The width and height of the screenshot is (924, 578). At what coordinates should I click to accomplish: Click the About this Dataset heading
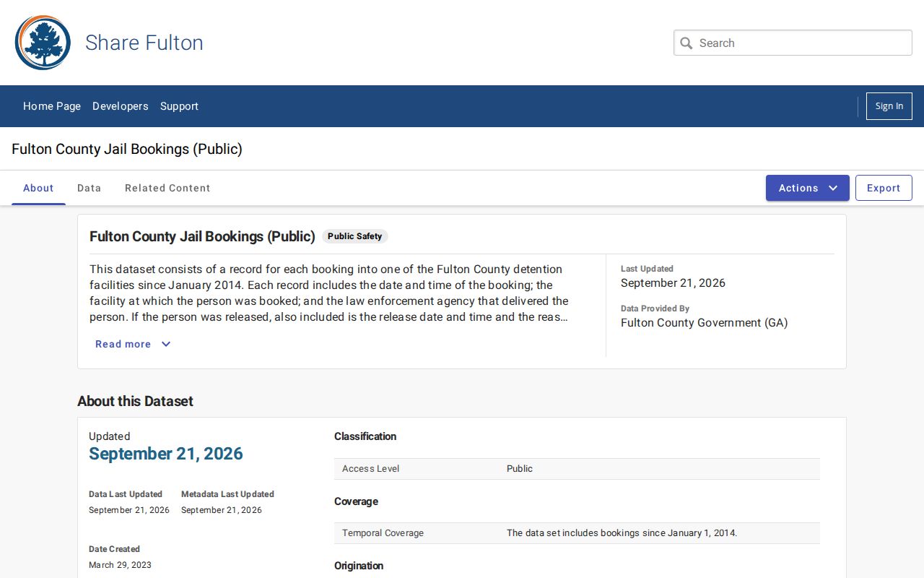pos(136,401)
